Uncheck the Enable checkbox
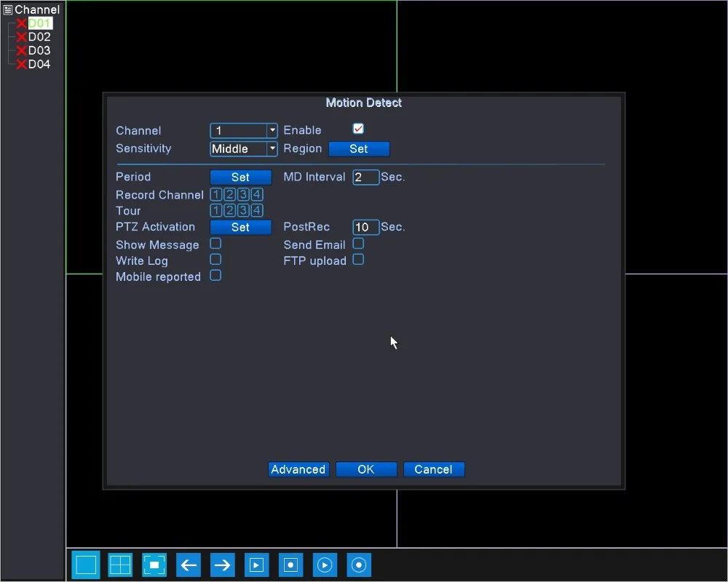 tap(358, 129)
